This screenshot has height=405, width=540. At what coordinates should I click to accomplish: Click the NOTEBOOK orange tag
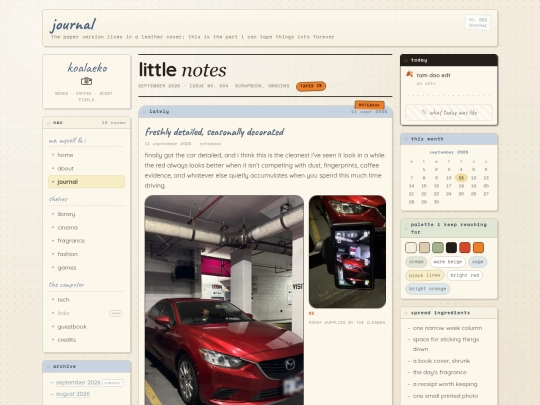point(370,105)
